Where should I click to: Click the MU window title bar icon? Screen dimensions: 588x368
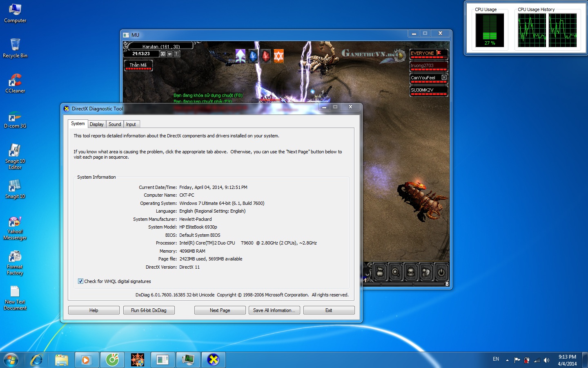(126, 35)
